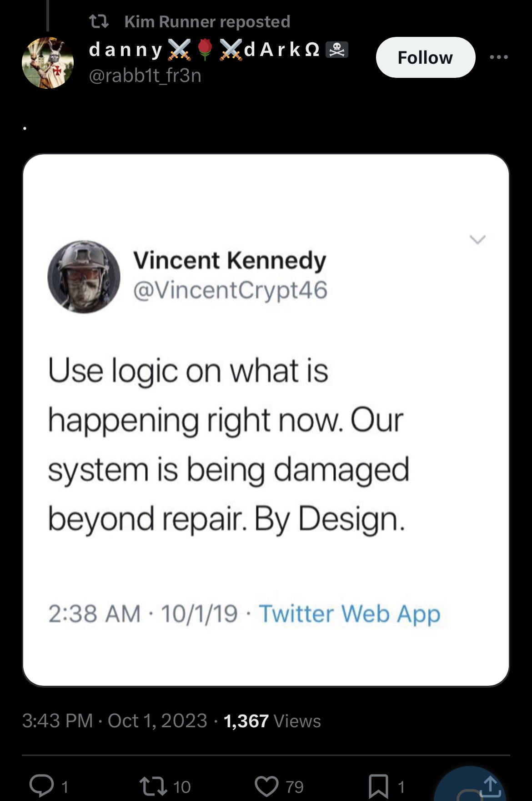Click the small repost icon beside Kim Runner
Image resolution: width=532 pixels, height=801 pixels.
99,21
